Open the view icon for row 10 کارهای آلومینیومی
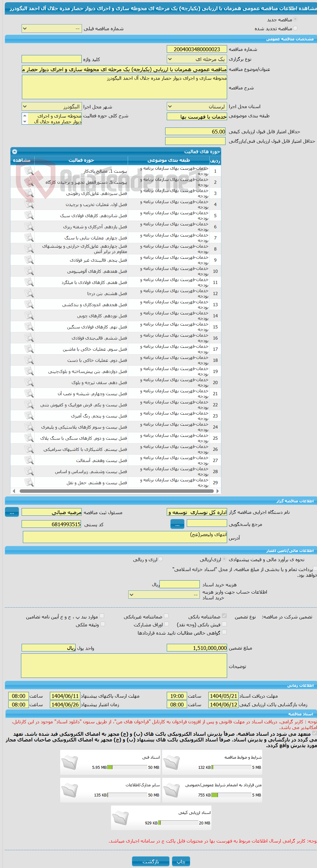The width and height of the screenshot is (317, 868). tap(29, 271)
